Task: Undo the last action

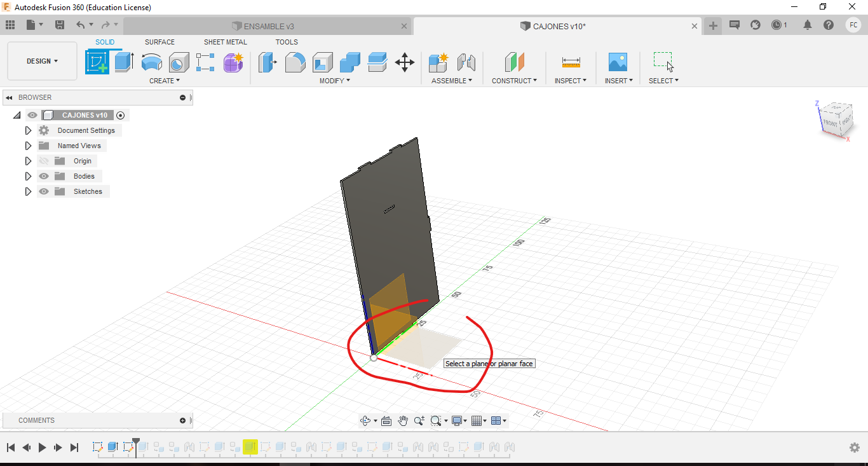Action: [81, 25]
